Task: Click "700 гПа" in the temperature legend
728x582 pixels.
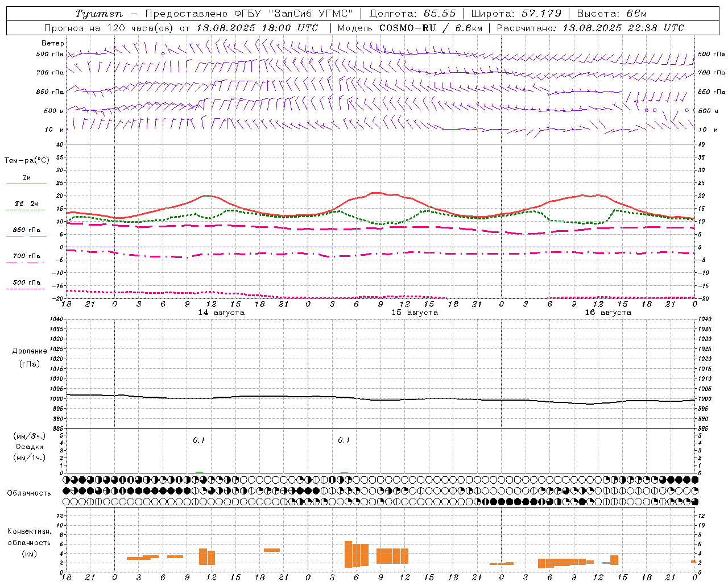Action: 27,256
